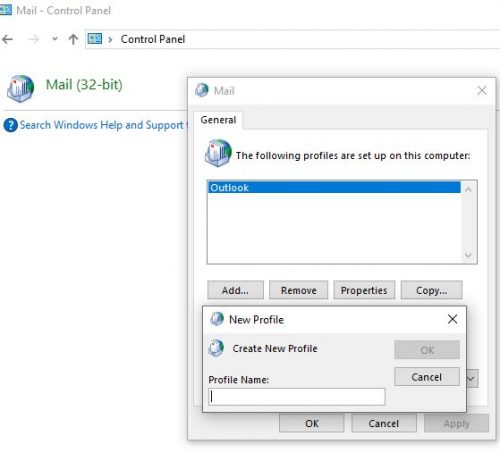The height and width of the screenshot is (453, 500).
Task: Click the Copy... button
Action: pyautogui.click(x=431, y=290)
